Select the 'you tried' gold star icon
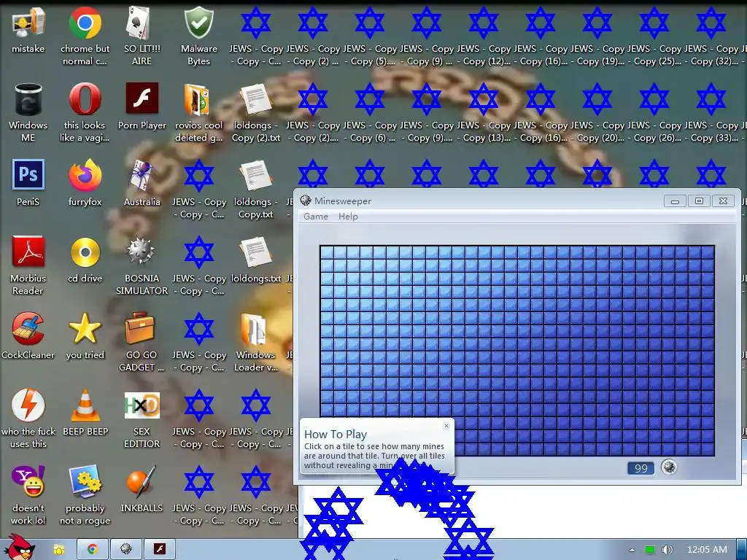 (85, 336)
